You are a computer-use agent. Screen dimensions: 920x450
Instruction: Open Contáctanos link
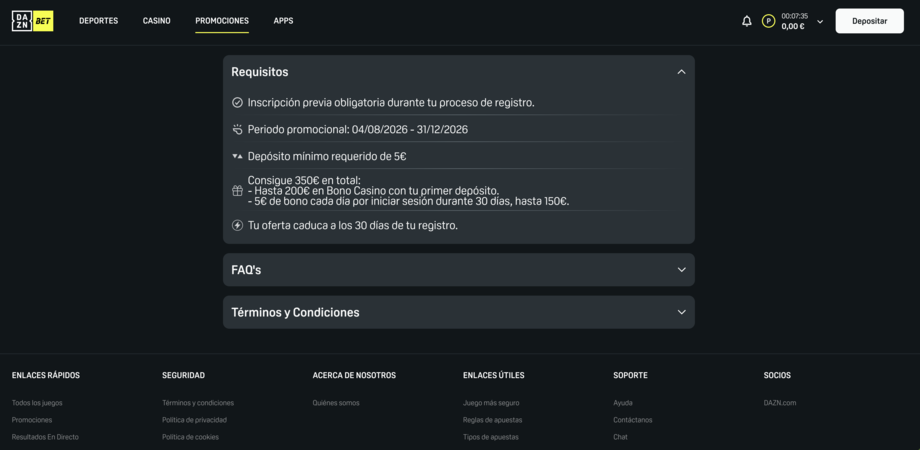coord(632,420)
